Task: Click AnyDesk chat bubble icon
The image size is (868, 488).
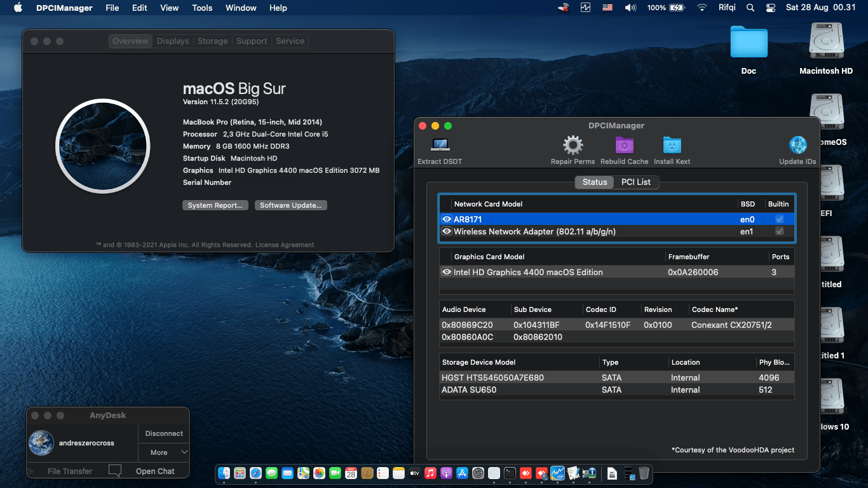Action: pyautogui.click(x=114, y=471)
